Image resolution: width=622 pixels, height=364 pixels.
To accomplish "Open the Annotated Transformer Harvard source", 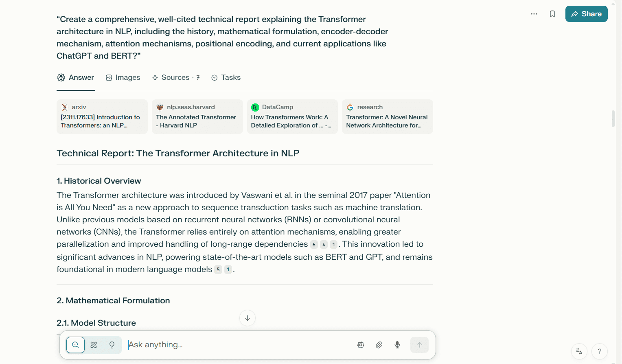I will pos(197,116).
